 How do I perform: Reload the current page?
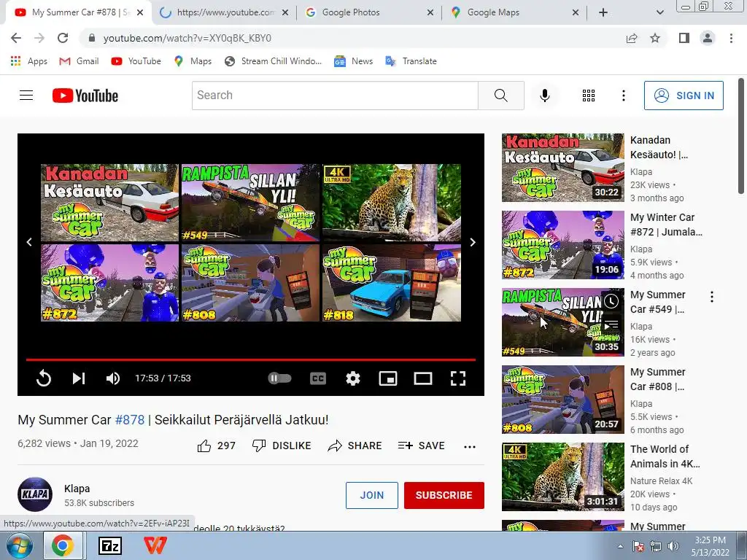click(x=63, y=38)
